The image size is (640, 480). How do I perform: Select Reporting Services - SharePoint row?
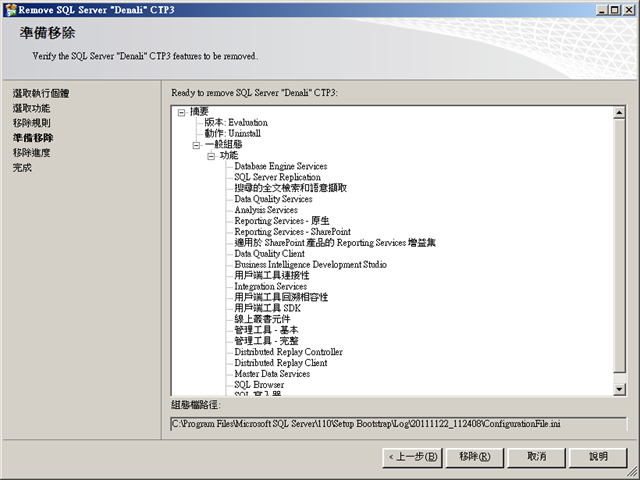293,232
